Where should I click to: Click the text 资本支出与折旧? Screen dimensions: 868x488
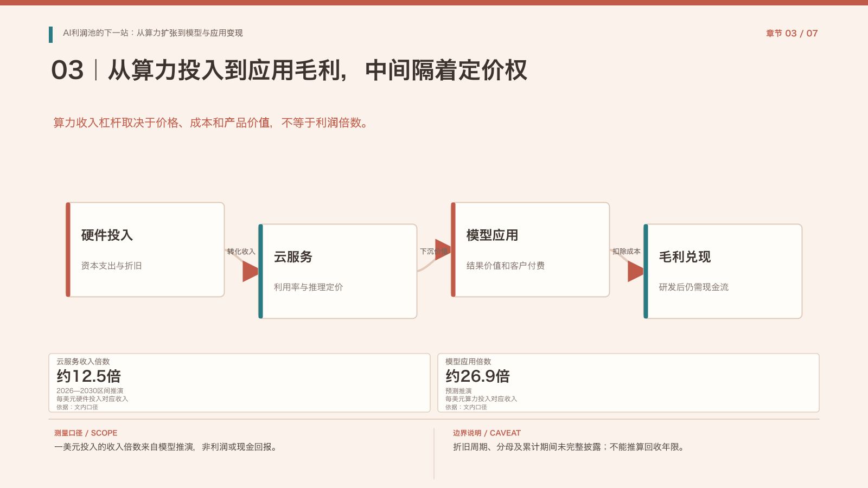click(x=111, y=266)
